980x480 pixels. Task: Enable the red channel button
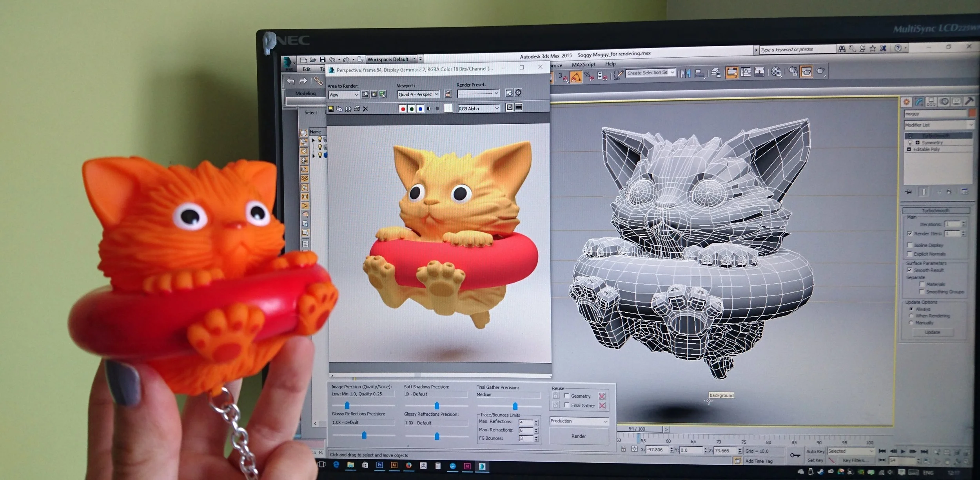point(403,109)
